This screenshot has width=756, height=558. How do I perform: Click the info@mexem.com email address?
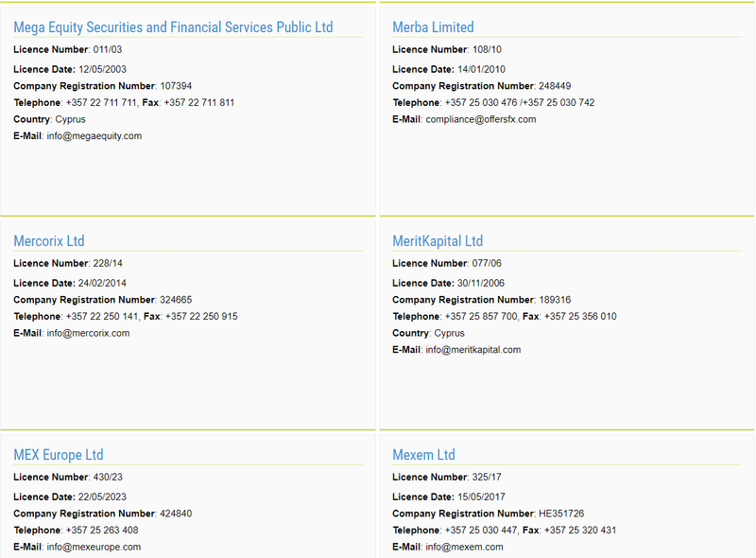coord(464,547)
